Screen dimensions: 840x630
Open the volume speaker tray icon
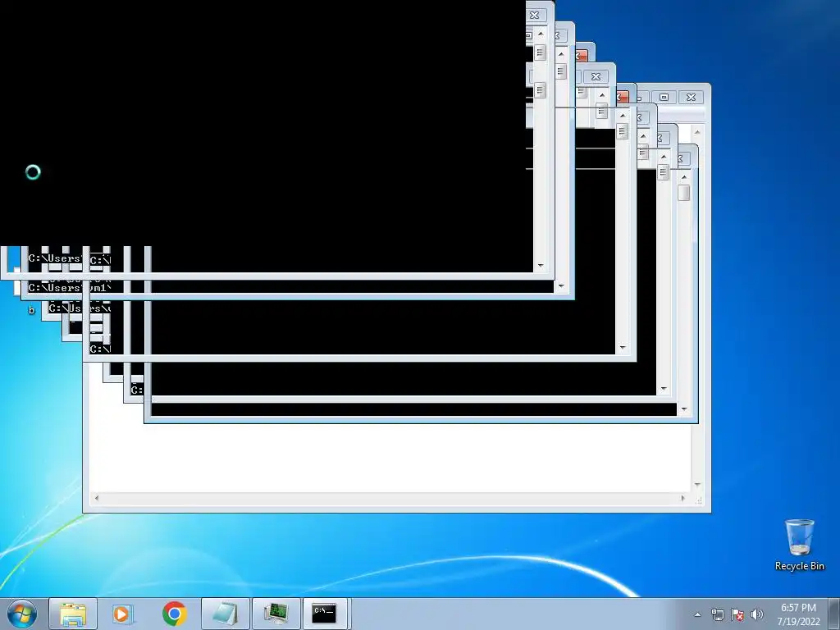(757, 614)
